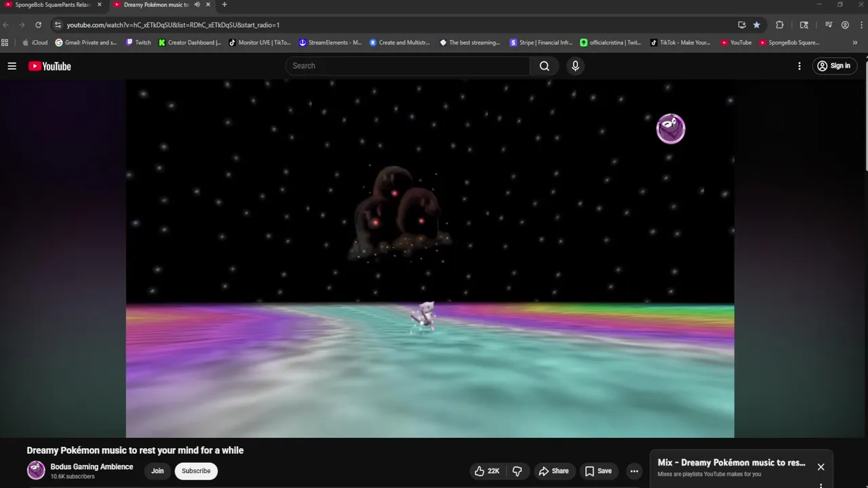Open media controls music icon

click(x=829, y=25)
